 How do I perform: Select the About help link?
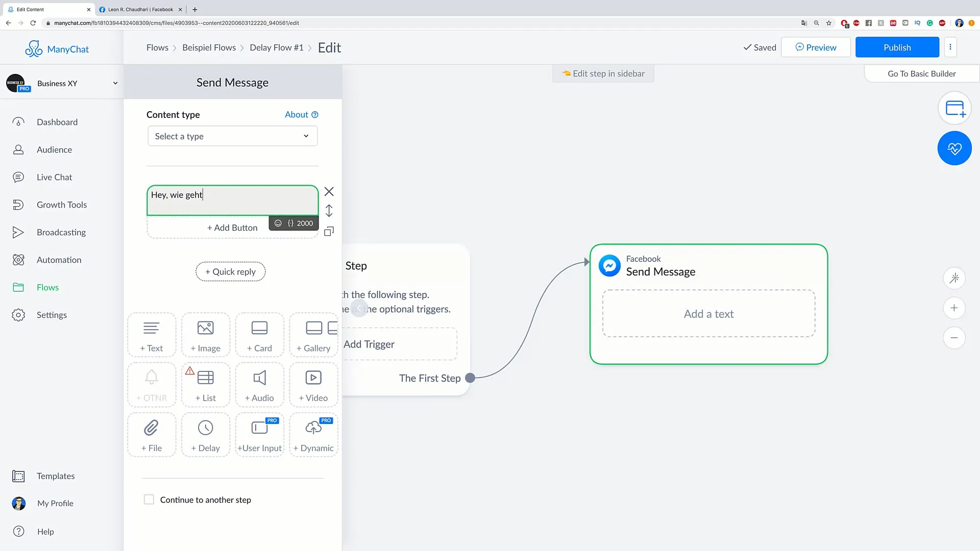(301, 114)
